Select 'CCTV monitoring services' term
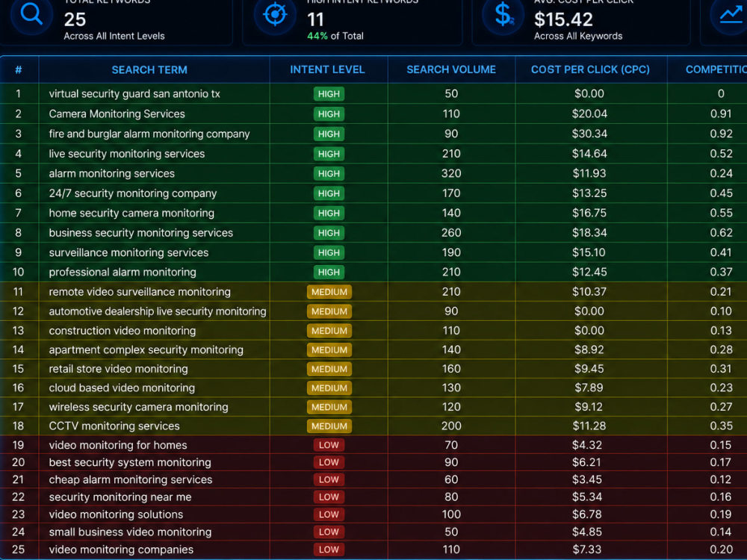Screen dimensions: 747x560 (114, 426)
